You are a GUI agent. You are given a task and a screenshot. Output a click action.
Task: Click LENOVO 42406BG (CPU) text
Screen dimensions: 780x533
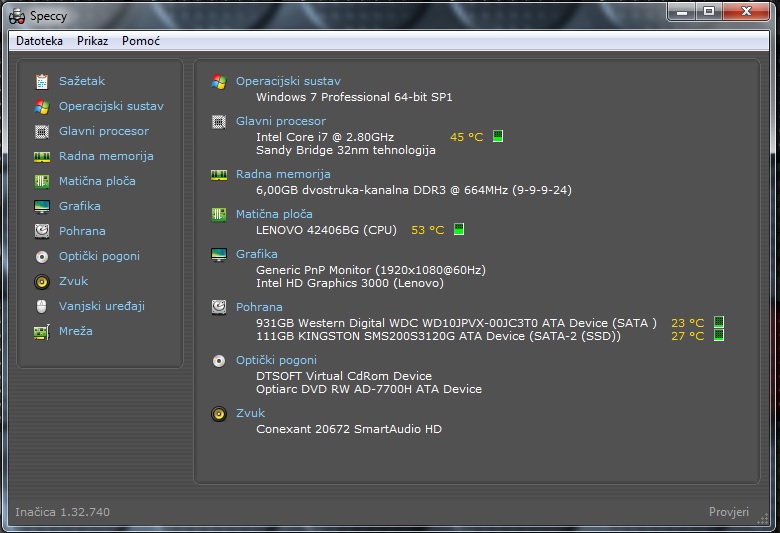coord(326,230)
